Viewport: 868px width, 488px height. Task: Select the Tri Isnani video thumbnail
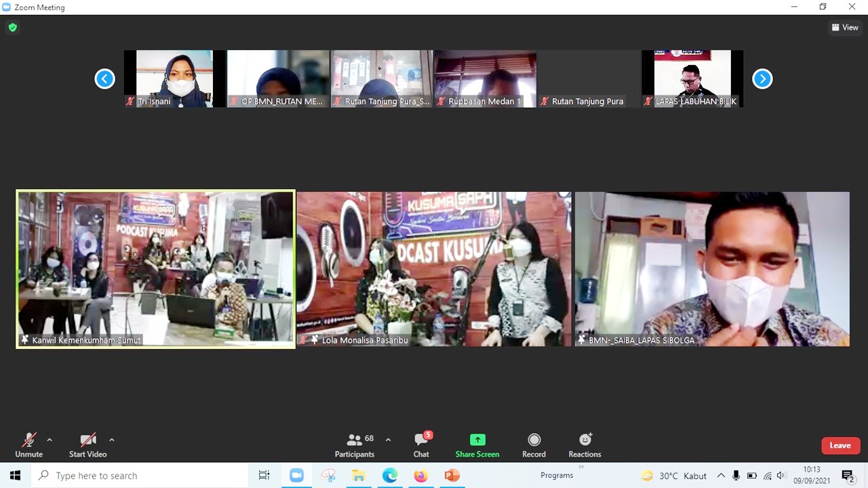tap(175, 78)
